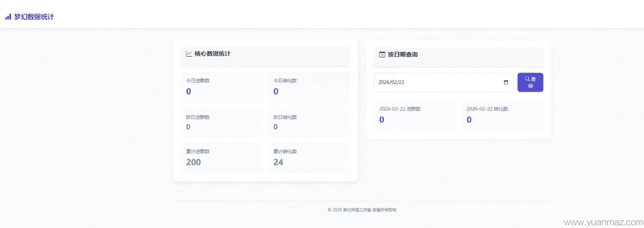
Task: Click the cumulative value 200
Action: pyautogui.click(x=193, y=162)
